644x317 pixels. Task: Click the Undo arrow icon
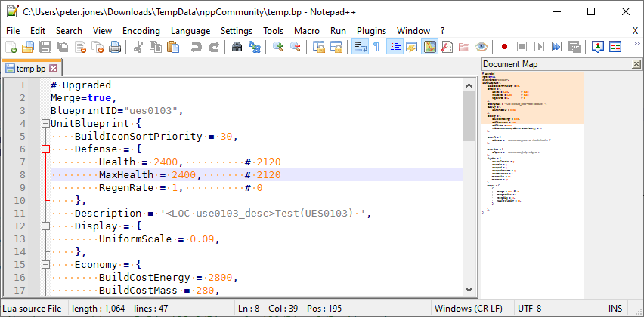[x=197, y=47]
